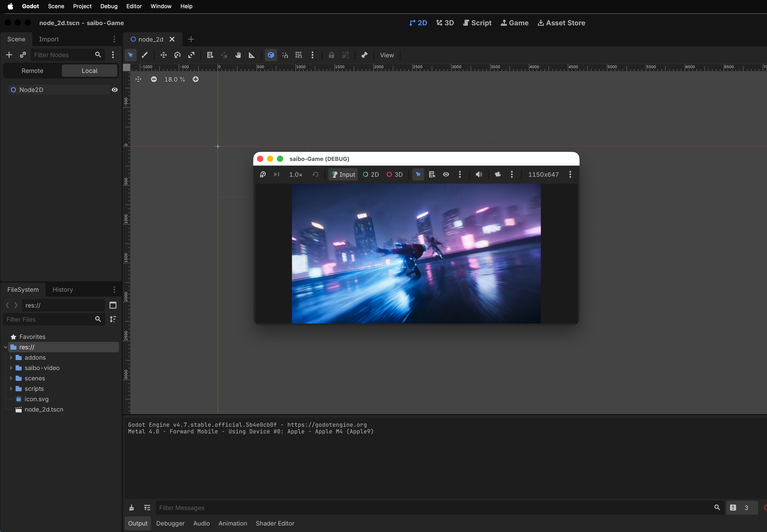
Task: Open the Debug menu
Action: tap(109, 6)
